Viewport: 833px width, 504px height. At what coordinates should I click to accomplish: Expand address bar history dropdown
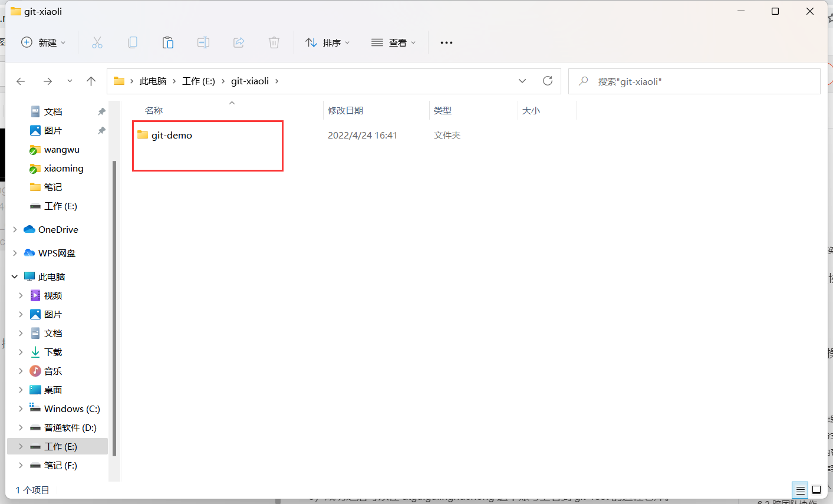tap(522, 81)
